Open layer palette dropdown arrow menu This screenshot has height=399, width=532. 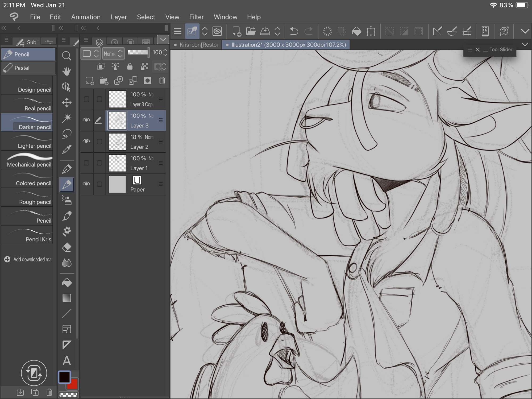coord(163,40)
